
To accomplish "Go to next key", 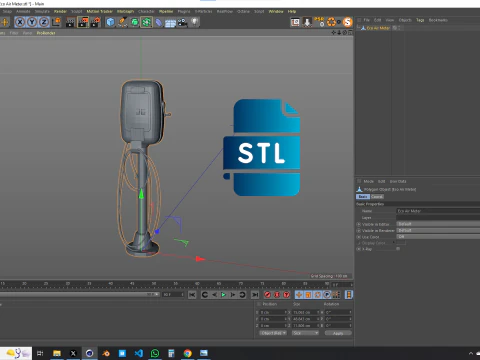I will (242, 295).
